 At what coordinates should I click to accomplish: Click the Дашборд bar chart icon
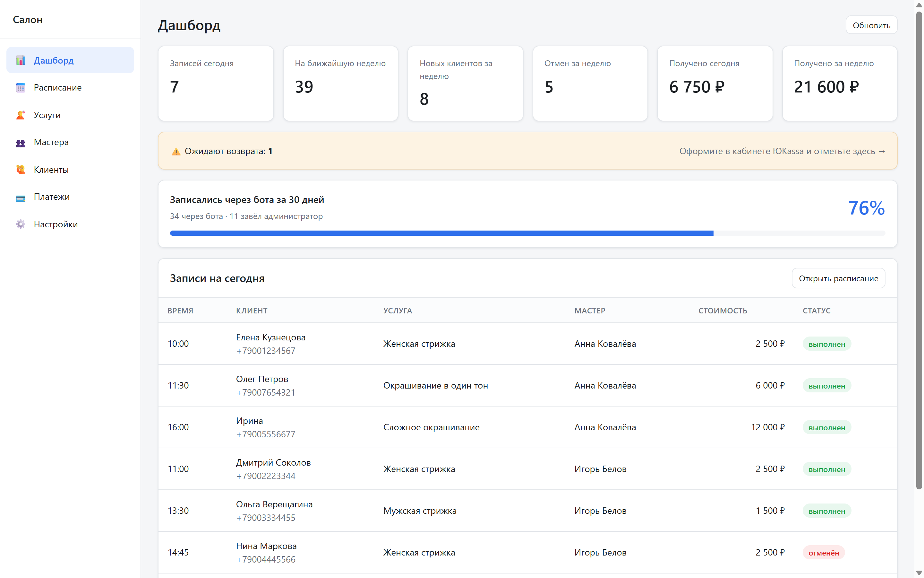click(21, 60)
